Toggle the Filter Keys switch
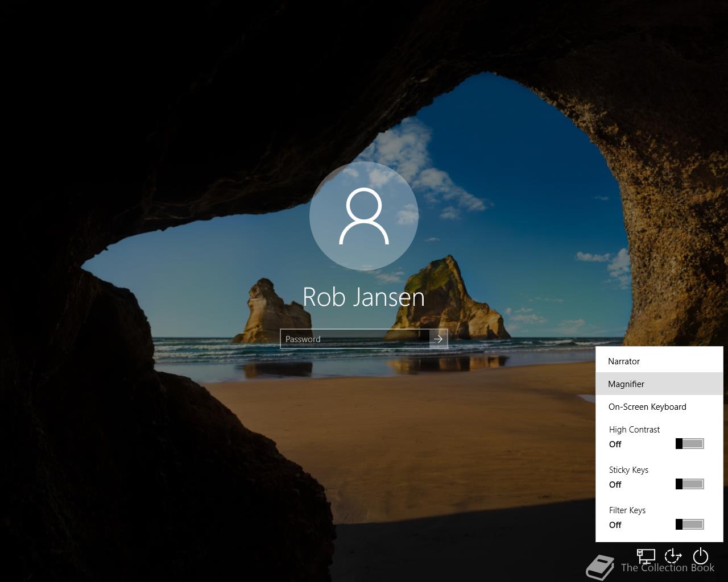728x582 pixels. pos(690,525)
